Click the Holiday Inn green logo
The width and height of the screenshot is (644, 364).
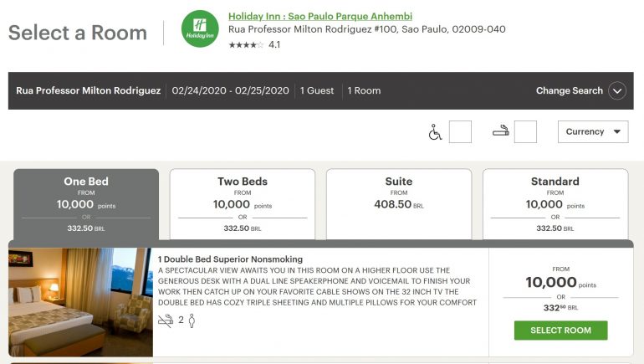point(200,30)
